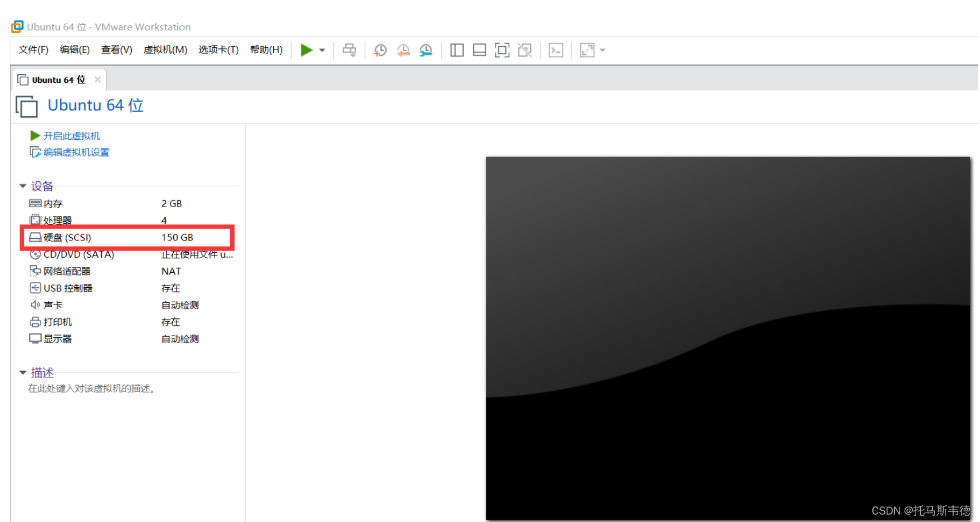980x522 pixels.
Task: Click the stretch guest display icon
Action: point(587,50)
